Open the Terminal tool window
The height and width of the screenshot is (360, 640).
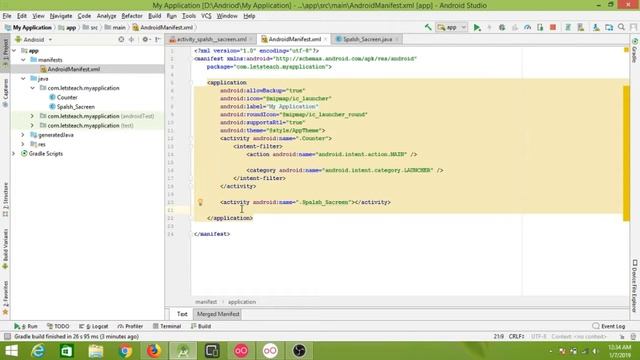(x=167, y=326)
